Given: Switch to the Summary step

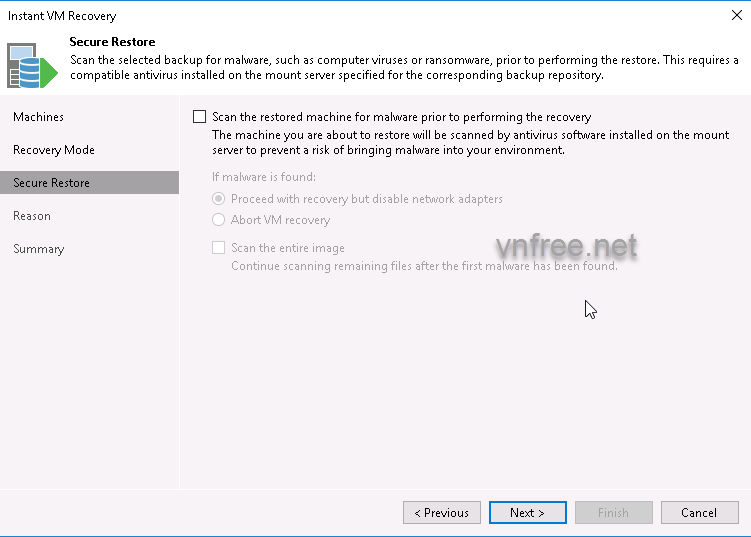Looking at the screenshot, I should coord(38,249).
